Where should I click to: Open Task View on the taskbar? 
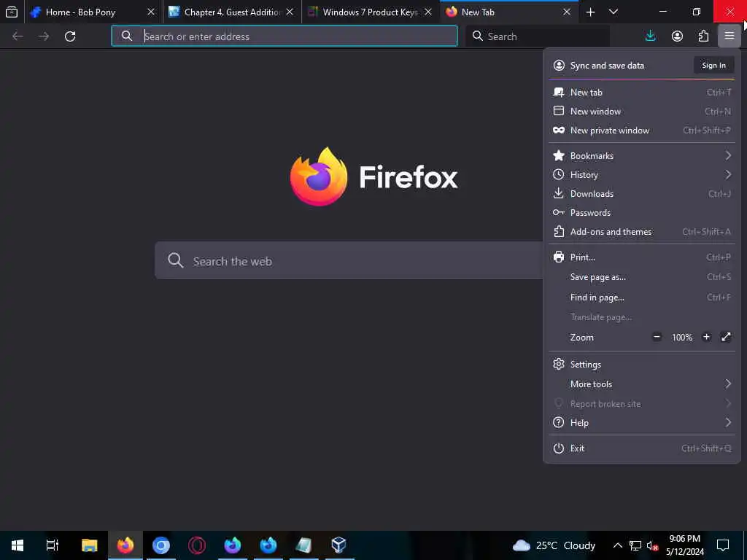pos(53,545)
